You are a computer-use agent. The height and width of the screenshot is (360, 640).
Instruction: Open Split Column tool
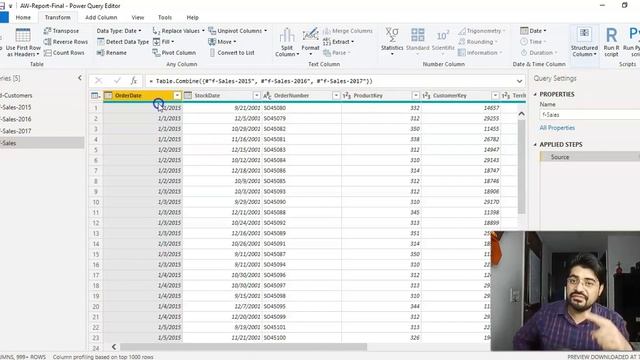pyautogui.click(x=287, y=42)
